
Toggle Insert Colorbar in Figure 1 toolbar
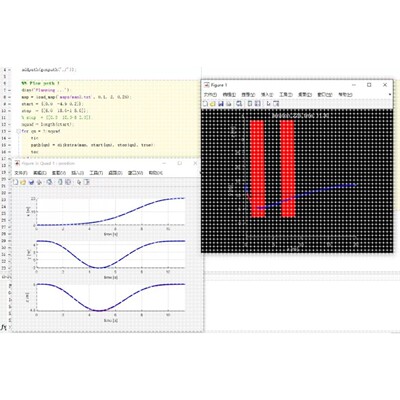249,104
